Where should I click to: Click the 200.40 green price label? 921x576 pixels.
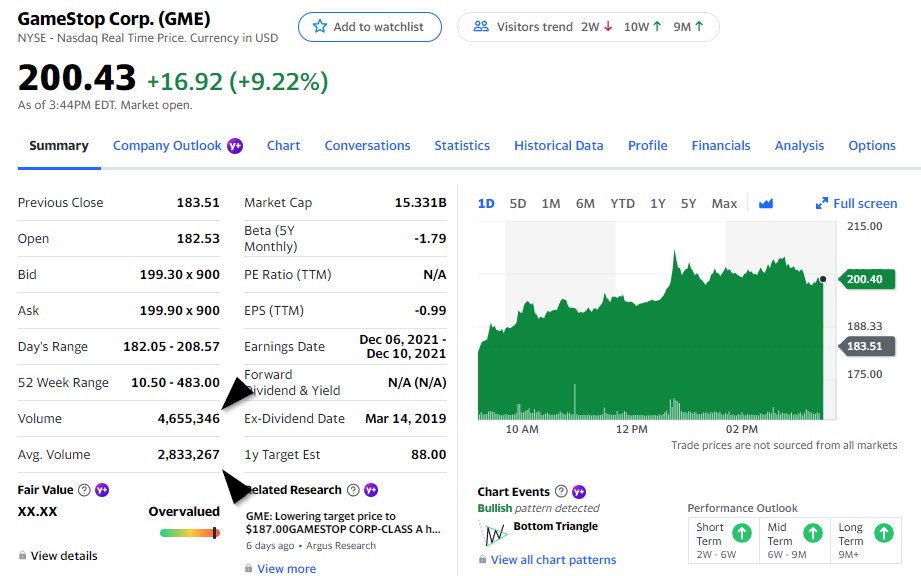[866, 279]
